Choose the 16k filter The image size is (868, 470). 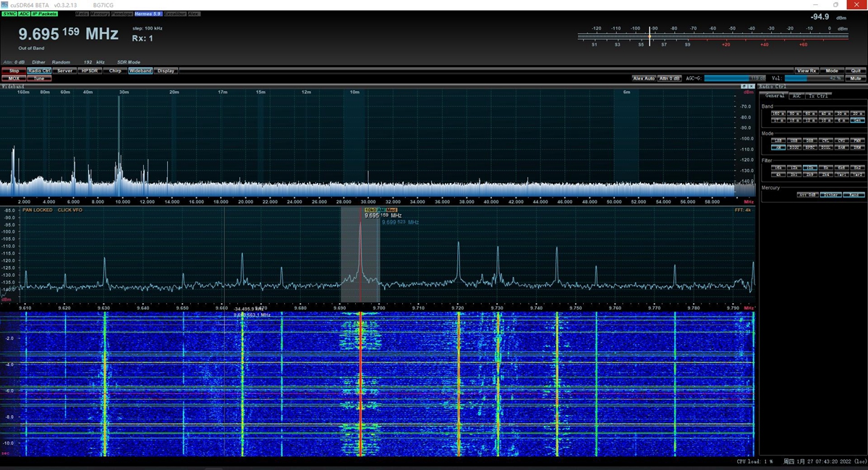click(778, 168)
